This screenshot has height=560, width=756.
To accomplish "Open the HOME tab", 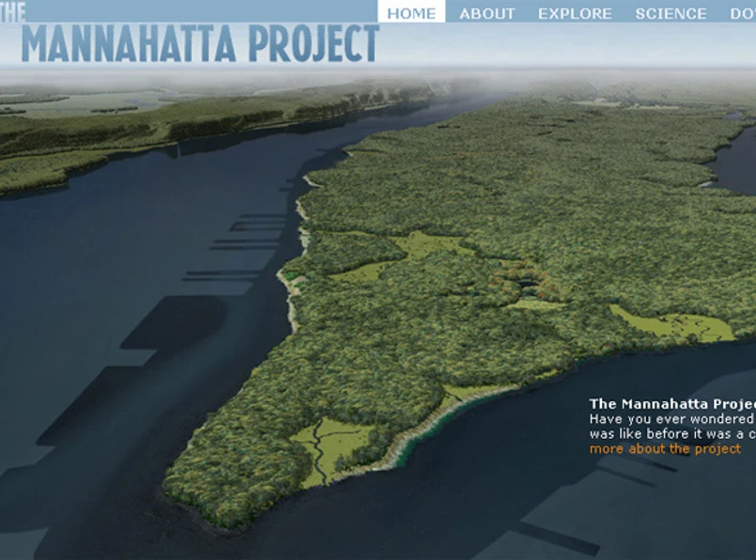I will (411, 11).
